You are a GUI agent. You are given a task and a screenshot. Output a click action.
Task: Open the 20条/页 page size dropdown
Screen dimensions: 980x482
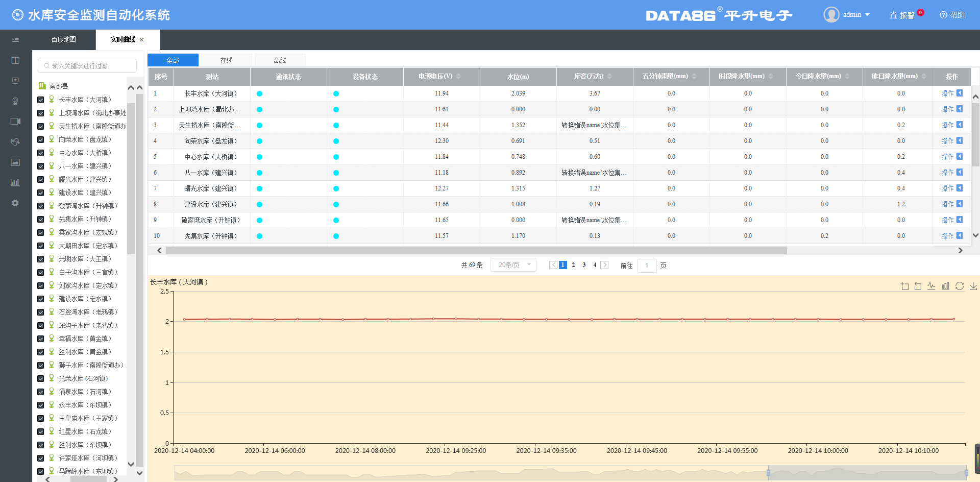(513, 265)
